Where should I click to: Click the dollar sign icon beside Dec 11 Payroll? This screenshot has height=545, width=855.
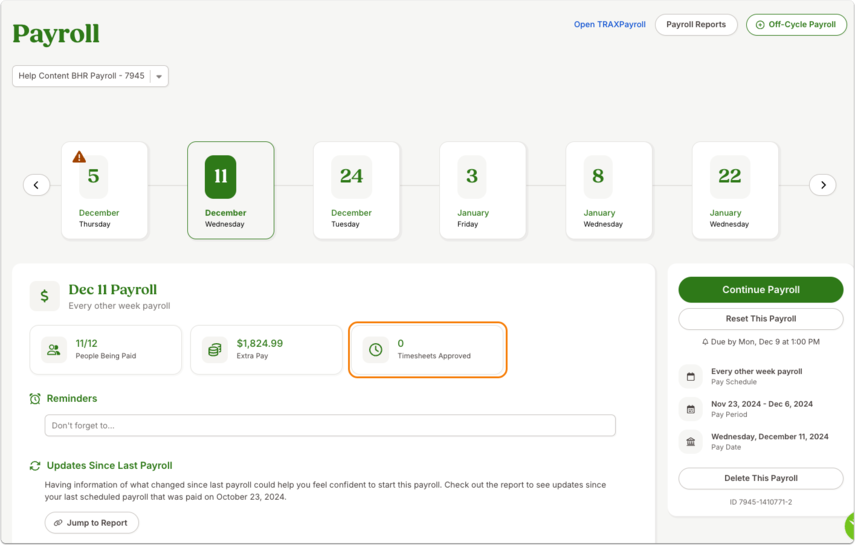point(45,296)
